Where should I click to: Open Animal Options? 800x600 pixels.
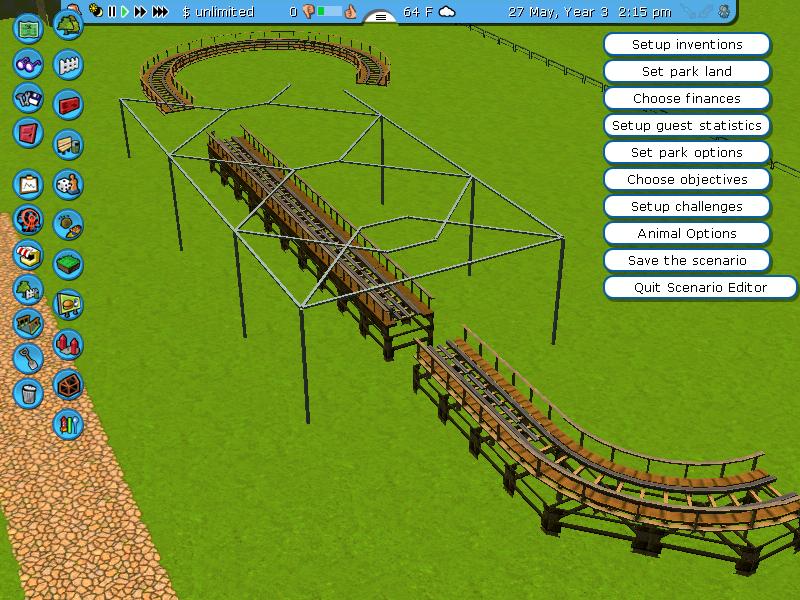click(687, 234)
